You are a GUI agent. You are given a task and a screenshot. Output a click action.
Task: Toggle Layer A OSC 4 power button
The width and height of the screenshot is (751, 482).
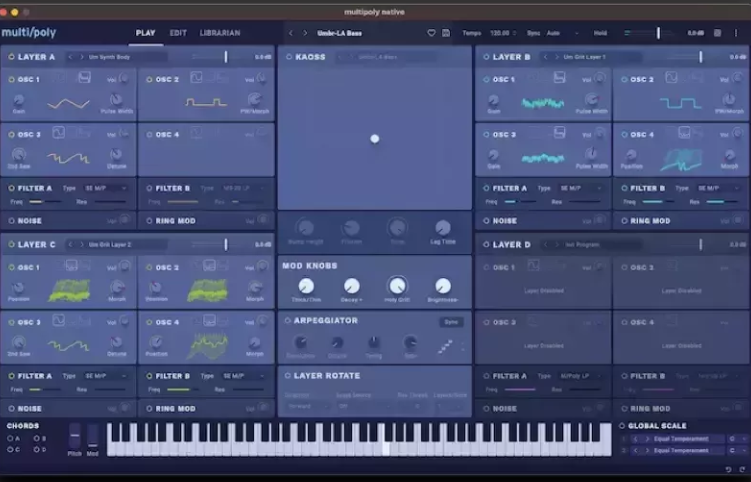coord(149,135)
